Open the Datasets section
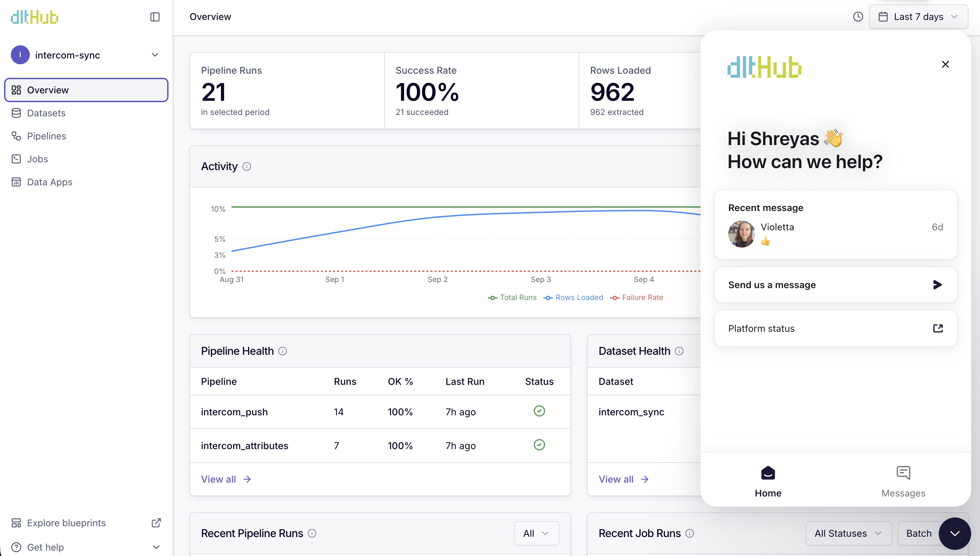 (x=86, y=113)
